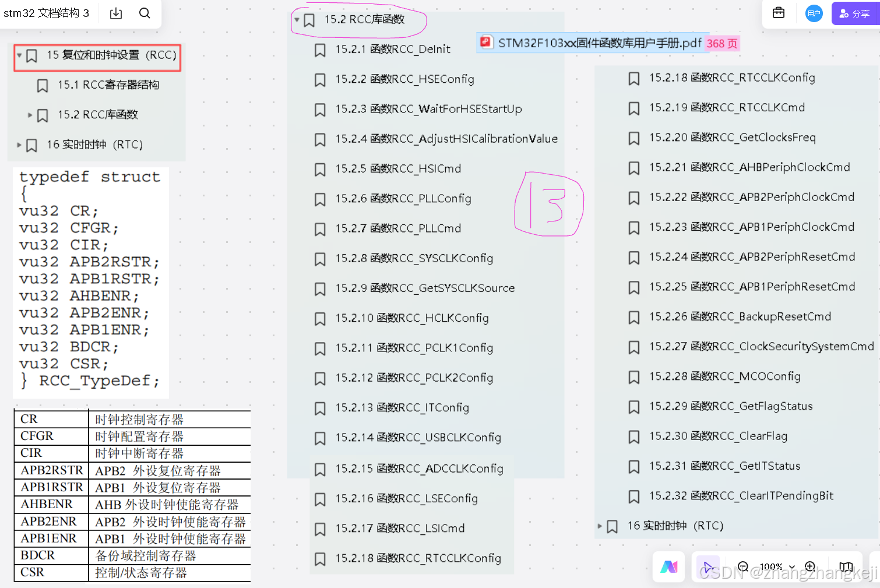Click the '控制/状态寄存器' table cell
880x588 pixels.
point(170,573)
